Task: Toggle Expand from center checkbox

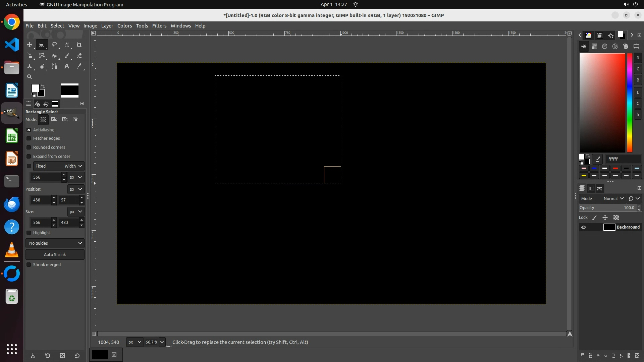Action: 29,157
